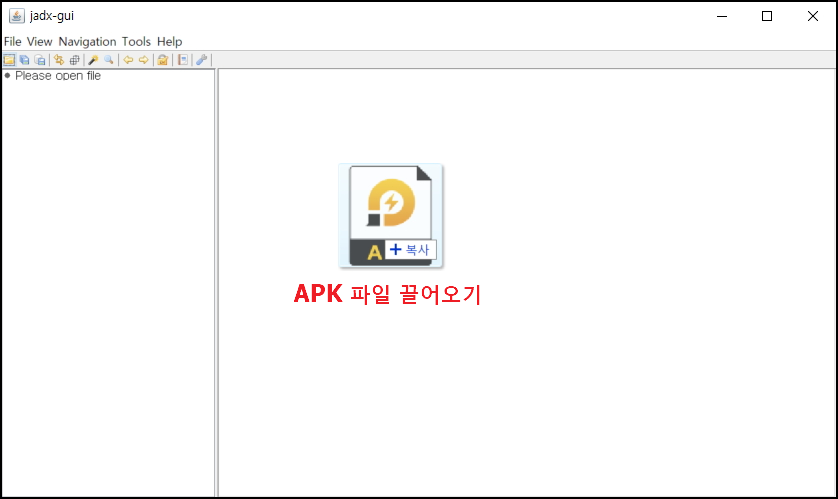
Task: Toggle deobfuscation with the lock icon
Action: tap(163, 60)
